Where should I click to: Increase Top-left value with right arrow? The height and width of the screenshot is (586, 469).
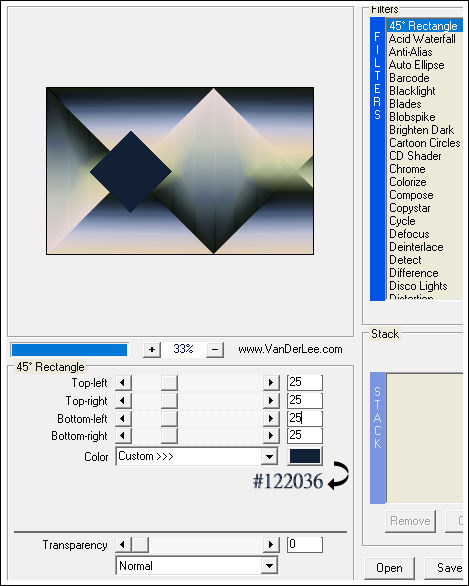(x=271, y=383)
